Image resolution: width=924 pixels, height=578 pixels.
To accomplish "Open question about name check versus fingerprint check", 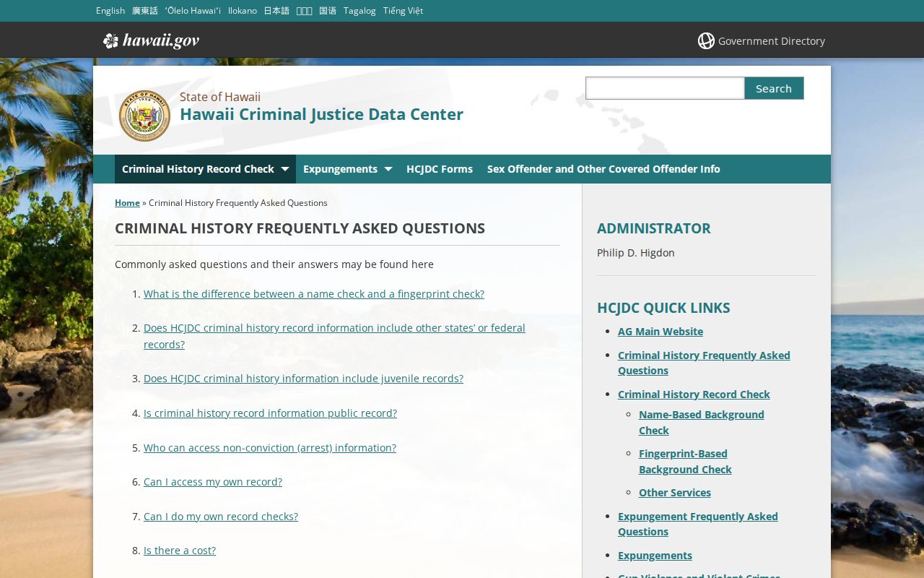I will (x=314, y=294).
